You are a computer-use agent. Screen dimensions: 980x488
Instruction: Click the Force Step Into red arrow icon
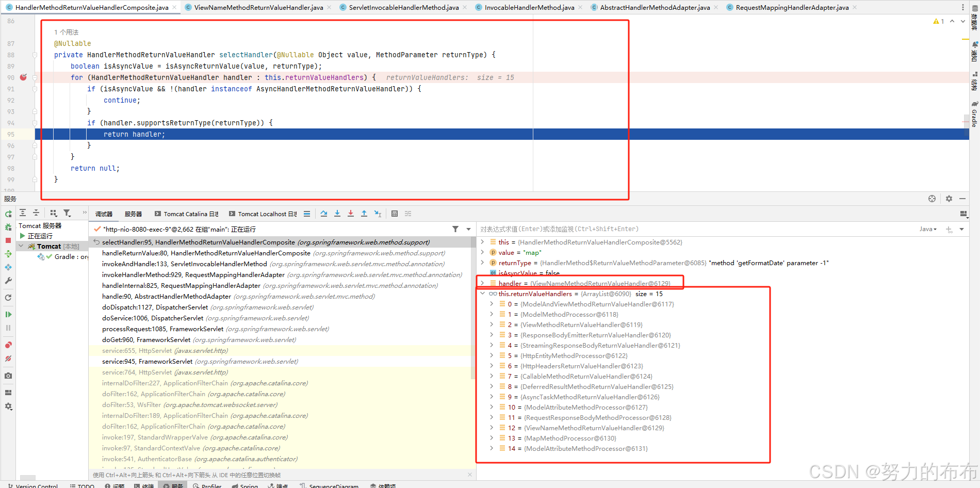[x=351, y=214]
